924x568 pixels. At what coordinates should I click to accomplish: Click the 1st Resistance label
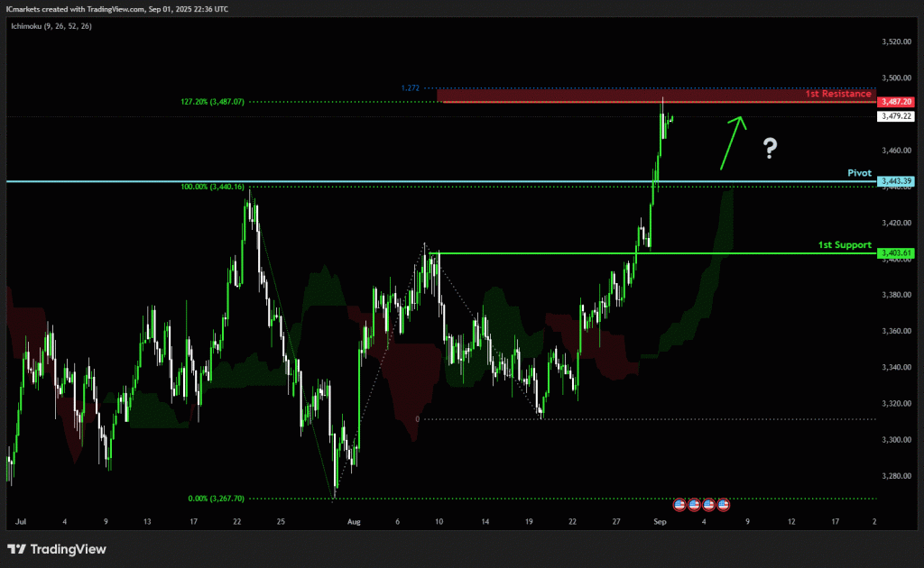point(838,94)
